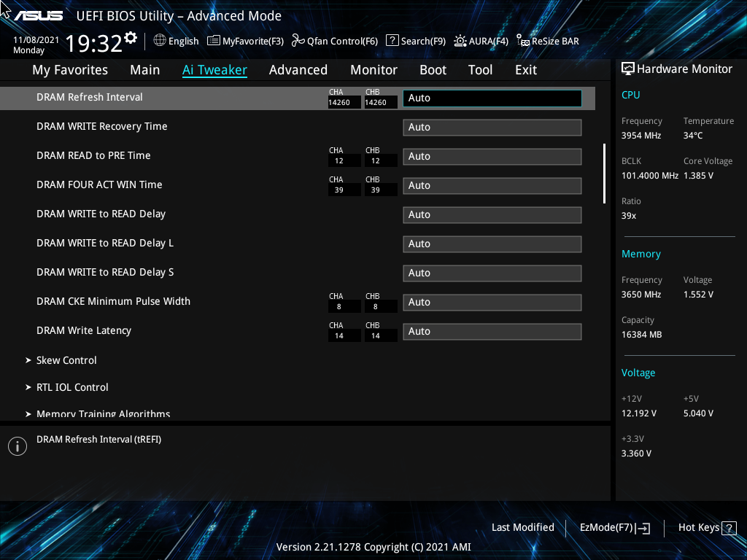Viewport: 747px width, 560px height.
Task: Click English language label
Action: [x=183, y=42]
